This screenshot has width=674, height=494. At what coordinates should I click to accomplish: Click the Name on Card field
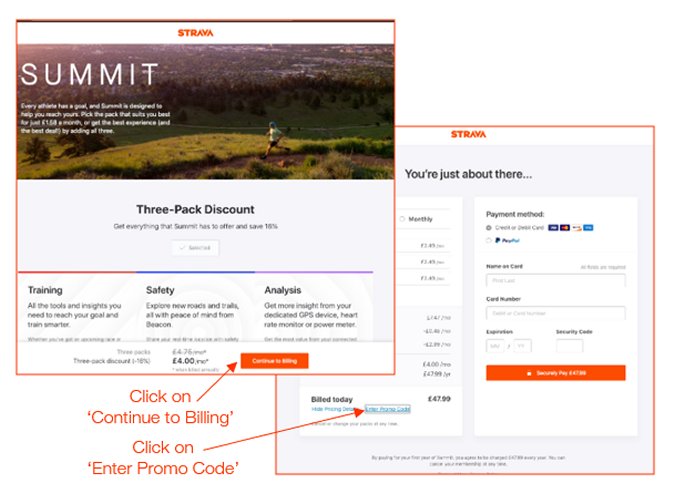555,280
